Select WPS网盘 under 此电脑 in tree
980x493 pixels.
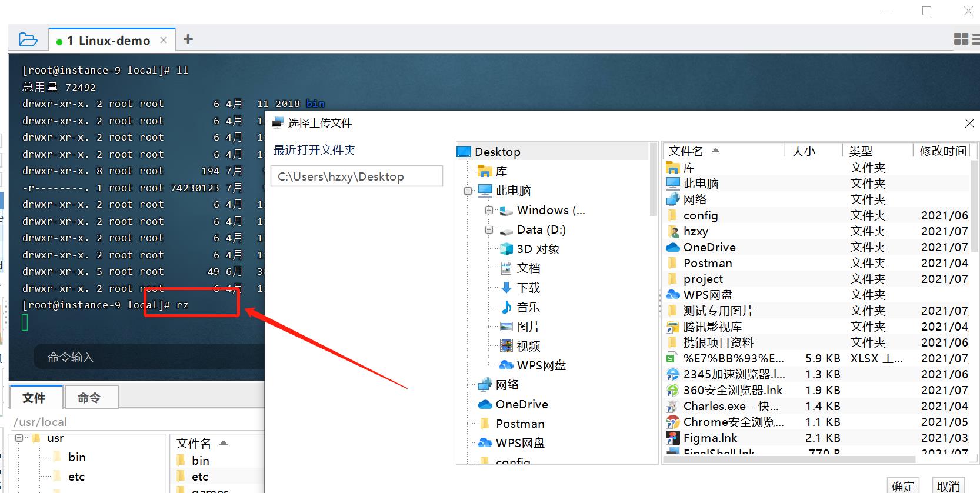541,365
